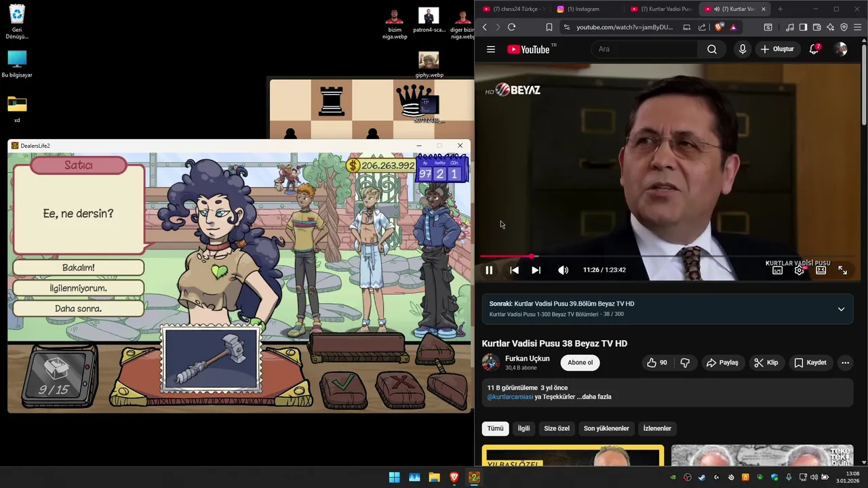Reload the YouTube page
This screenshot has height=488, width=868.
coord(511,27)
